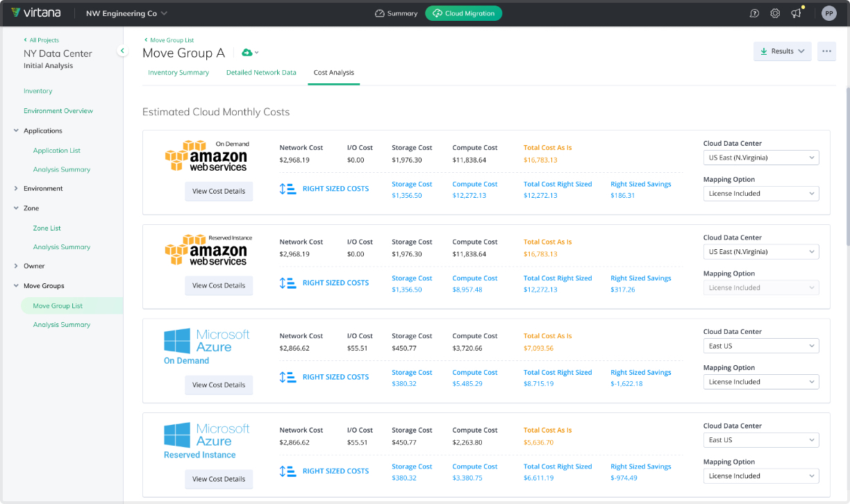The height and width of the screenshot is (504, 850).
Task: Click the Virtana logo
Action: [36, 13]
